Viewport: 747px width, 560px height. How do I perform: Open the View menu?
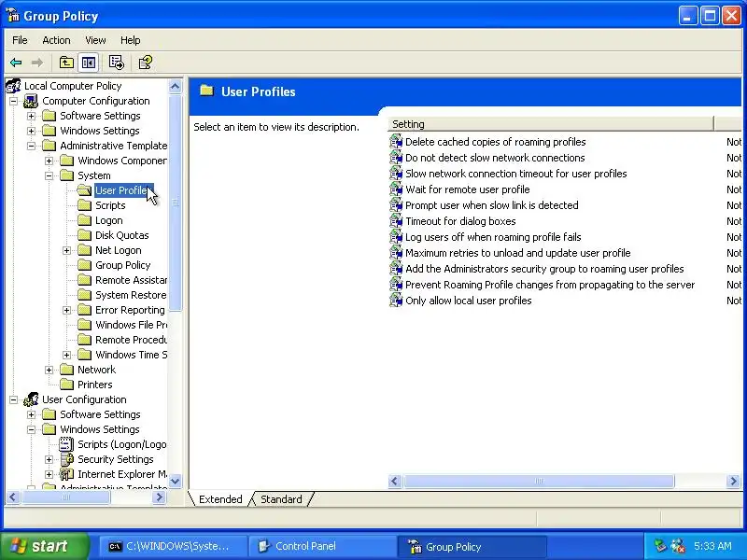[x=95, y=40]
